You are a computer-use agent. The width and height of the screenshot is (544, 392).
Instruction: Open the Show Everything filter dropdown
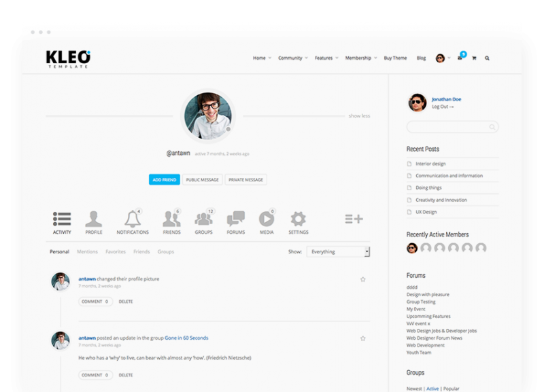tap(338, 251)
